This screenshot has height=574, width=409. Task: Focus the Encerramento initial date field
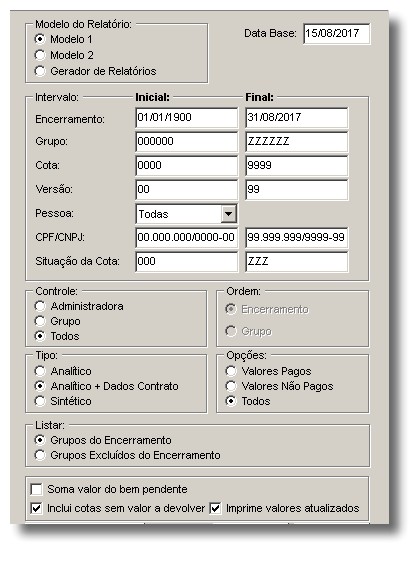click(186, 118)
